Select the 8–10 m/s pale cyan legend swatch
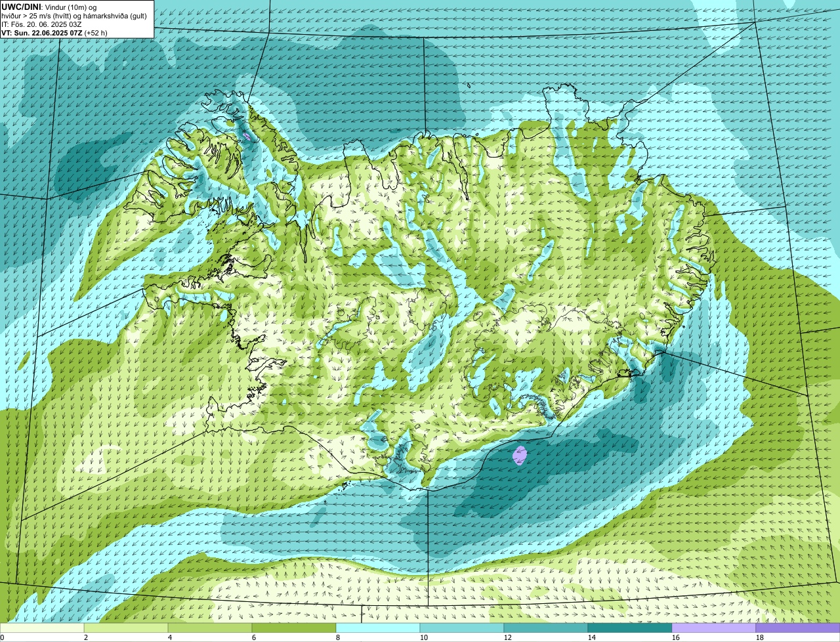 point(378,628)
